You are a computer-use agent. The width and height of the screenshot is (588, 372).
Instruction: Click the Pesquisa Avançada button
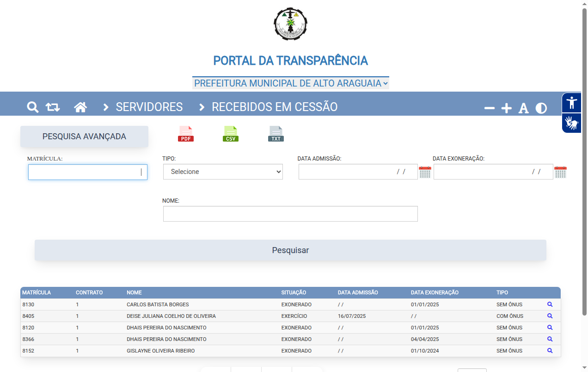point(84,136)
